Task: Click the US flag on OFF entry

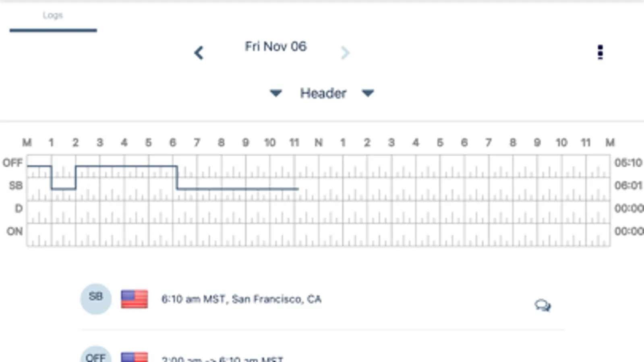Action: coord(135,356)
